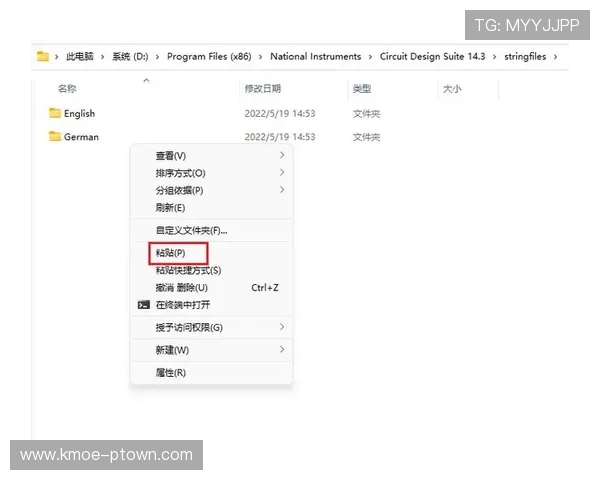This screenshot has width=600, height=480.
Task: Click Ctrl+Z shortcut label
Action: pyautogui.click(x=265, y=287)
